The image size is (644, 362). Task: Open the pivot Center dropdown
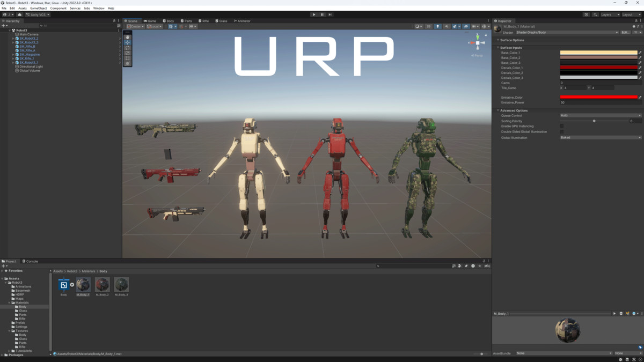(135, 26)
